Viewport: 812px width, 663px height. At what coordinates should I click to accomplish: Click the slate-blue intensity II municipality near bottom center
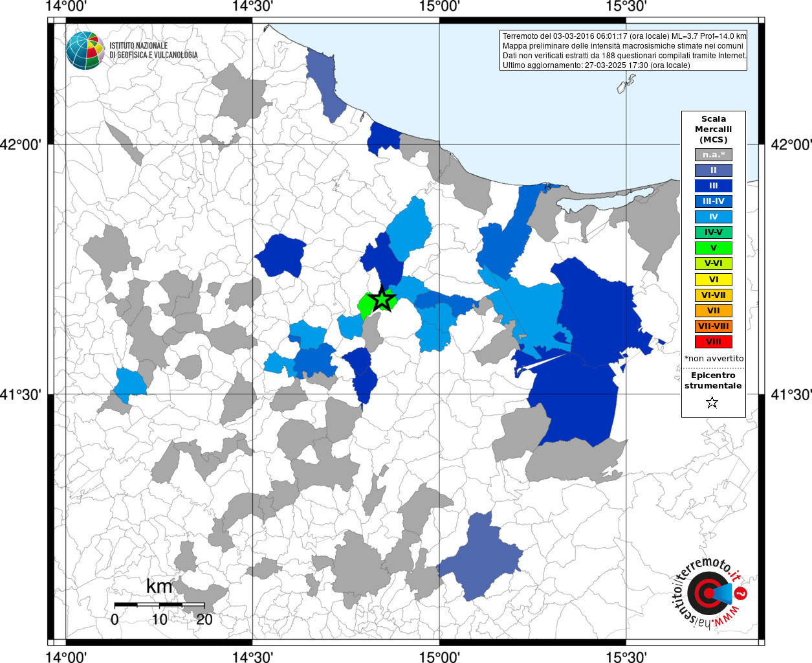coord(480,557)
